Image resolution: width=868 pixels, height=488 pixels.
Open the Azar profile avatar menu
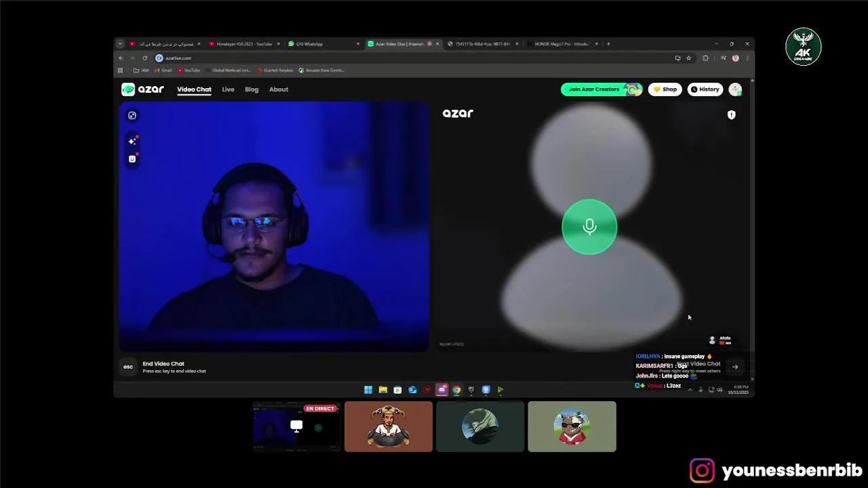tap(735, 89)
